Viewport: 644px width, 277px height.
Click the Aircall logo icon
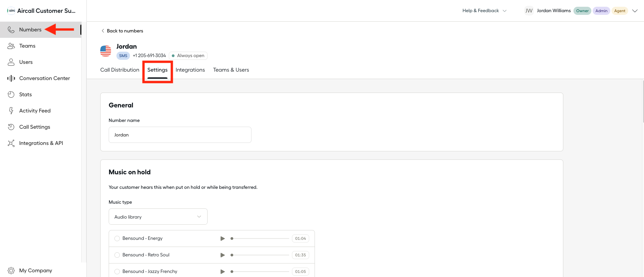[11, 10]
